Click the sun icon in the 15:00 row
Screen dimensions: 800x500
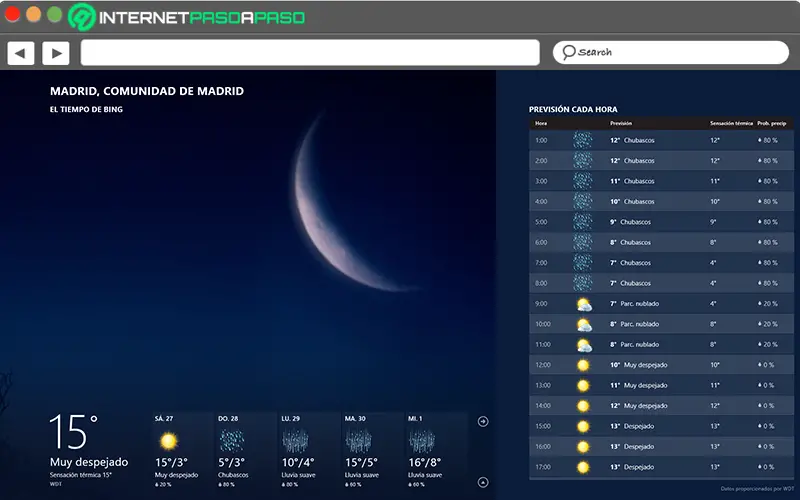tap(583, 426)
